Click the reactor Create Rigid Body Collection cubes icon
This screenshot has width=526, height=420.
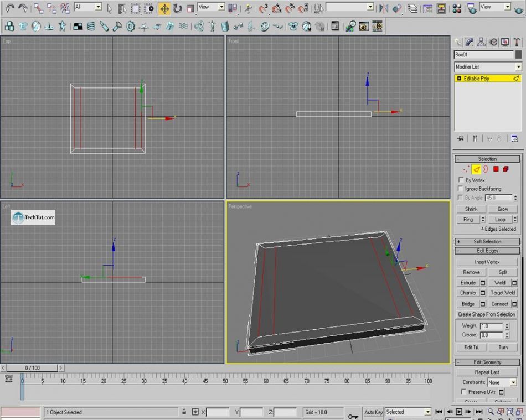(9, 26)
